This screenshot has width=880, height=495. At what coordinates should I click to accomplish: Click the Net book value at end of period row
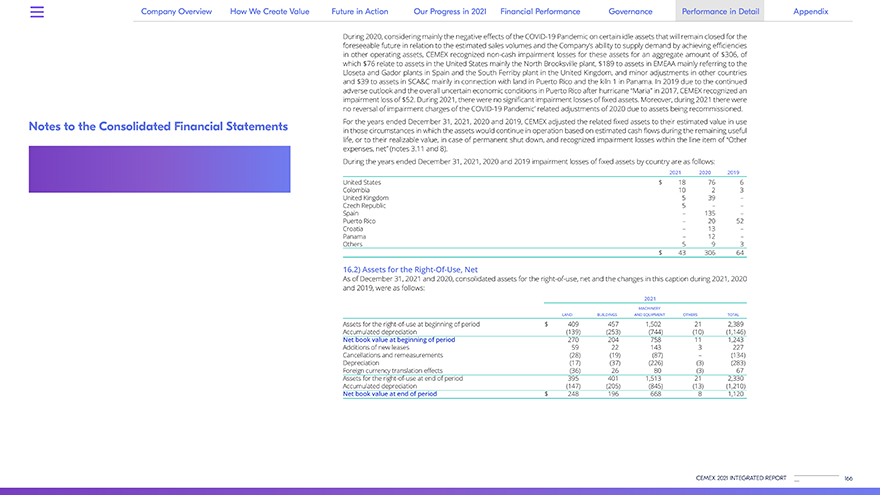coord(390,394)
